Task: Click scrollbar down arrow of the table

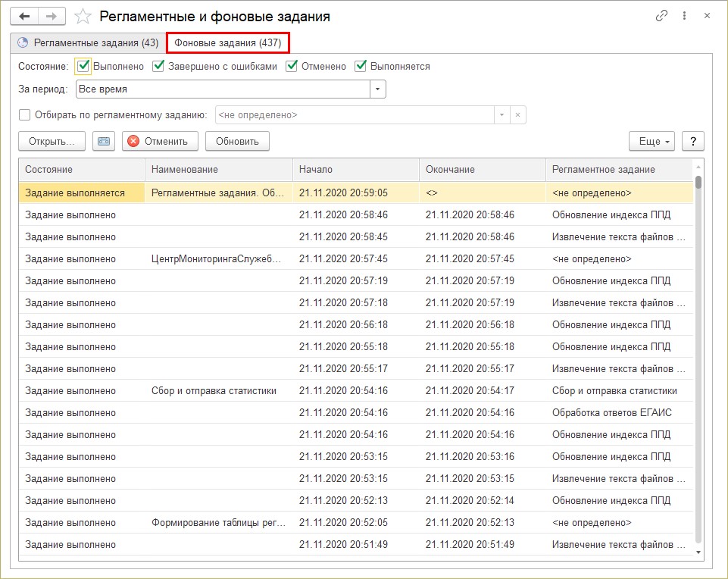Action: [x=698, y=552]
